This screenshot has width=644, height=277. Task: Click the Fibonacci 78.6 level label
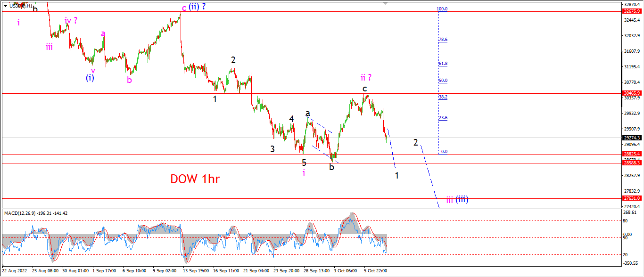pos(443,40)
